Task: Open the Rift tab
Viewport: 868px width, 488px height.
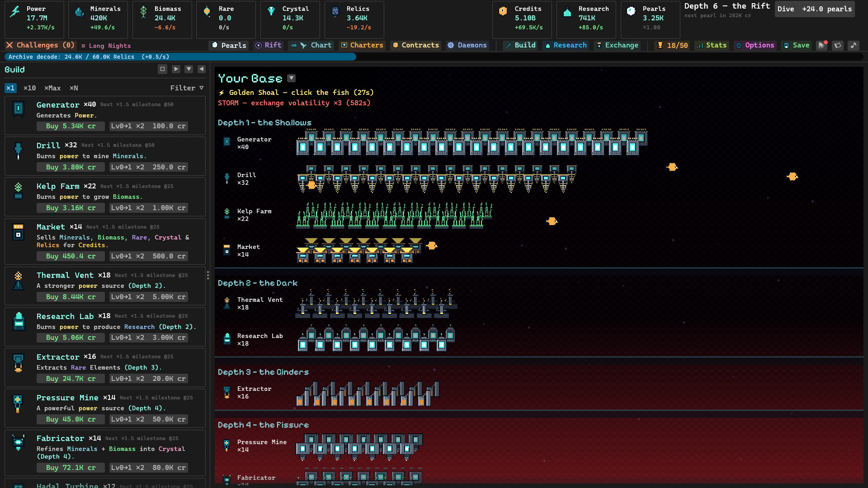Action: 268,45
